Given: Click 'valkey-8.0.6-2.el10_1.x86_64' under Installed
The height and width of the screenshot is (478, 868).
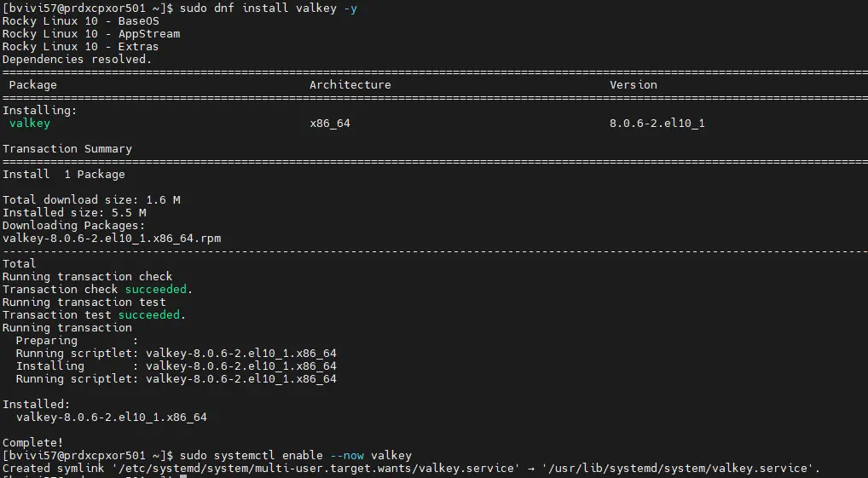Looking at the screenshot, I should [x=111, y=417].
